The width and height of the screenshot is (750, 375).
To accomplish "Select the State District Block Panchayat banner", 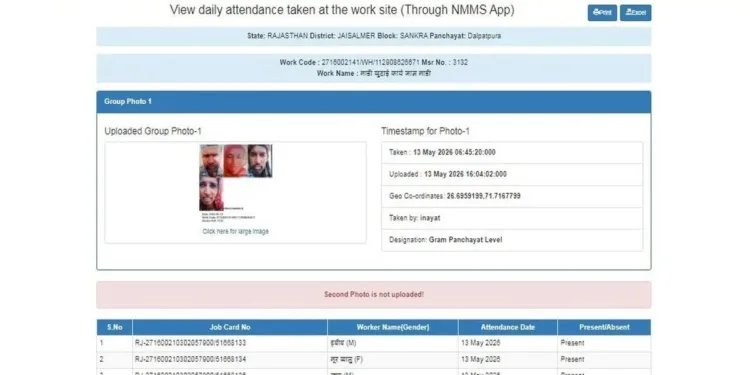I will [x=374, y=36].
